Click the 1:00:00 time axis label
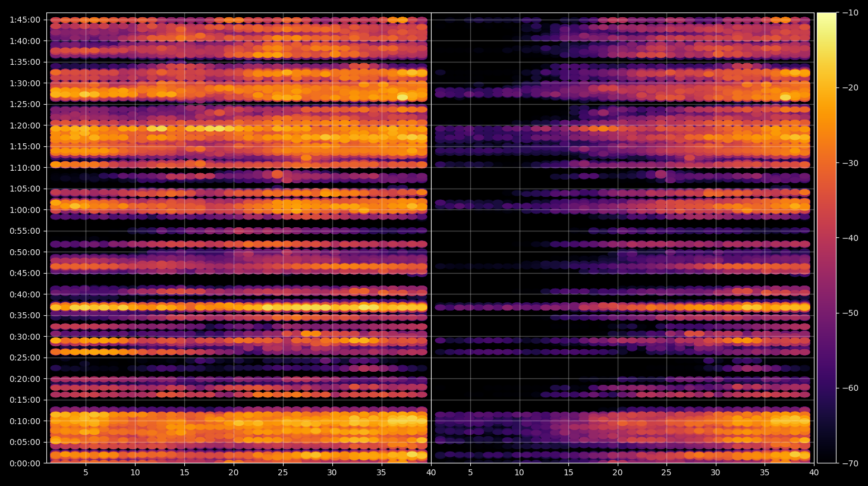Image resolution: width=868 pixels, height=486 pixels. click(25, 210)
